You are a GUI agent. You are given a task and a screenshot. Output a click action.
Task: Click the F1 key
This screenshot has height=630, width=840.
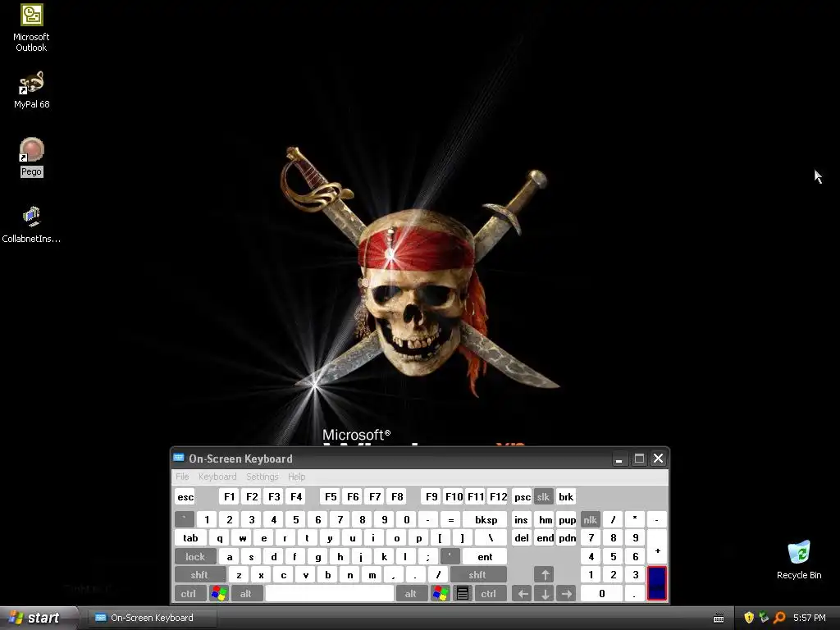229,496
